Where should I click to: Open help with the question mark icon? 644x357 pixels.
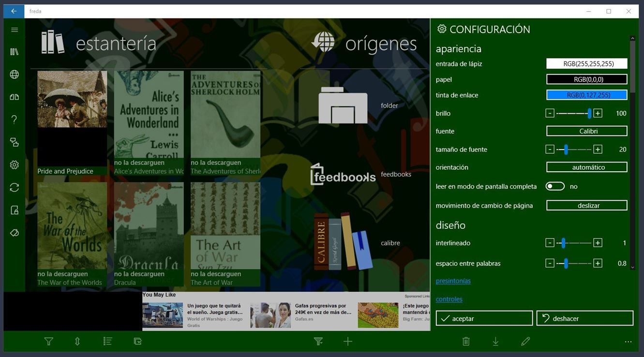15,119
